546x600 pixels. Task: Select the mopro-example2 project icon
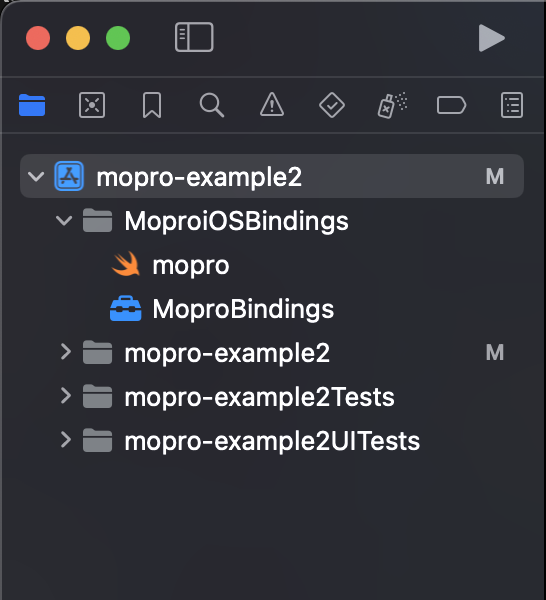(x=69, y=176)
